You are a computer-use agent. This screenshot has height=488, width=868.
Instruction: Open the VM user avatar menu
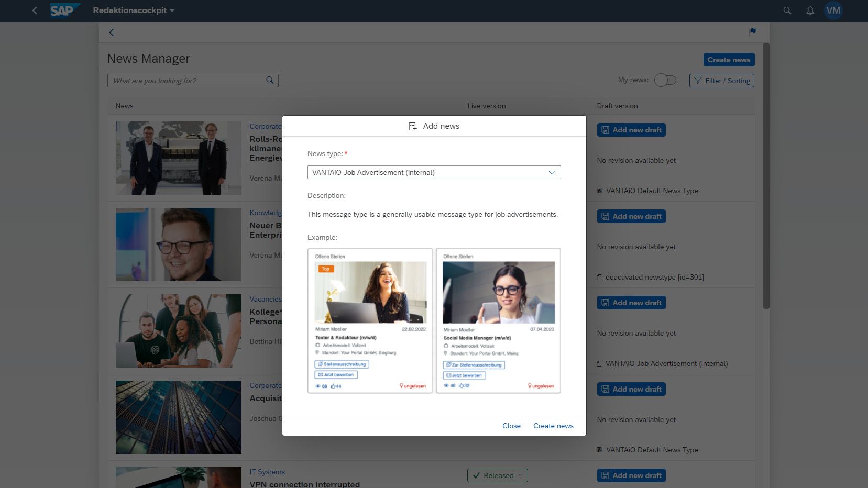click(x=833, y=10)
